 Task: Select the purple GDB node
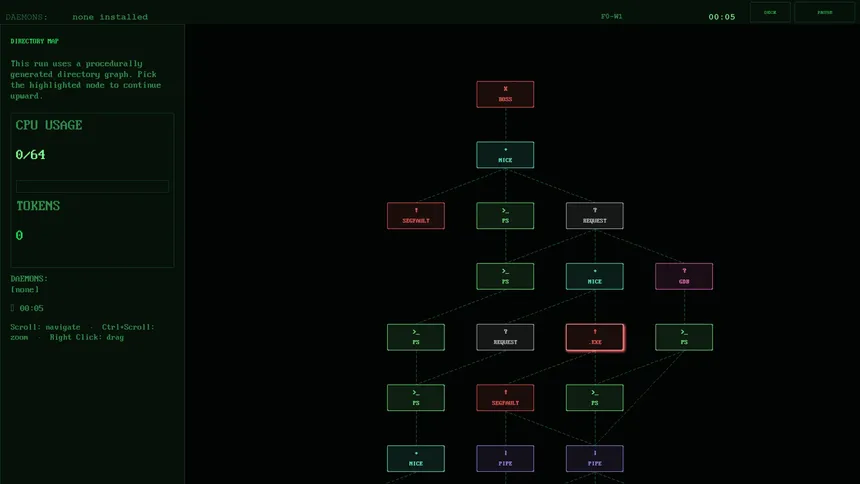coord(684,276)
